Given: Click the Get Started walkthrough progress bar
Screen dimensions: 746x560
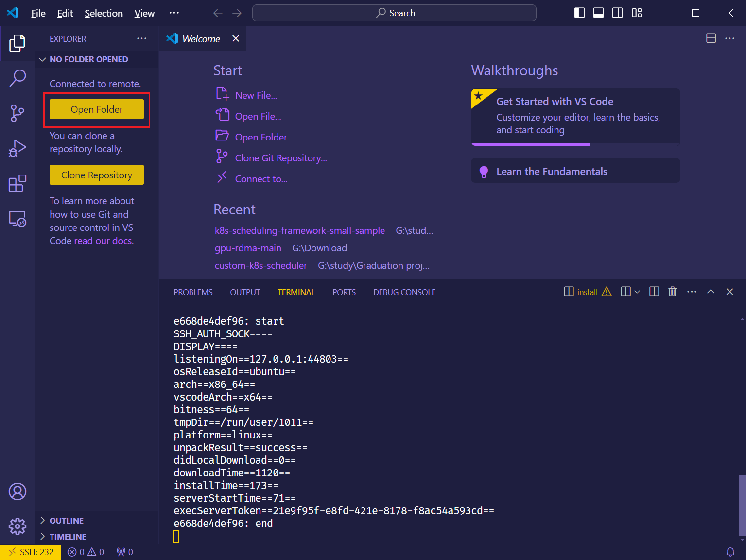Looking at the screenshot, I should (x=575, y=144).
